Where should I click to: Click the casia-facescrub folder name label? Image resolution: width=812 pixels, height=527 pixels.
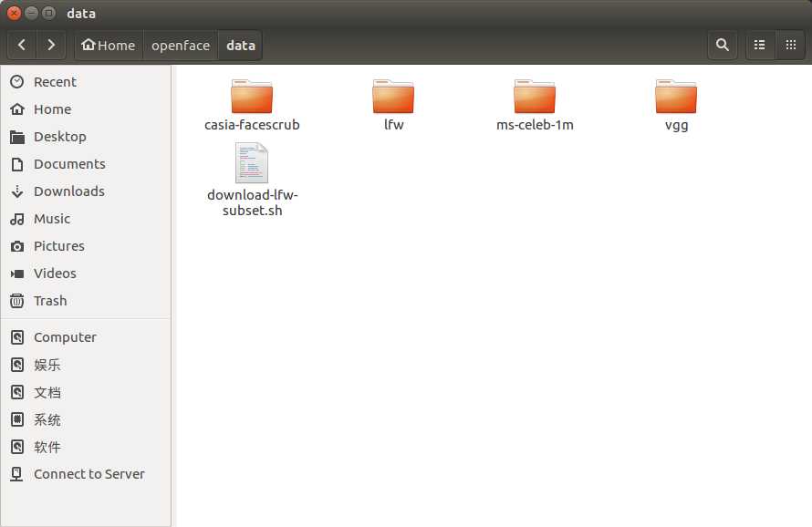click(x=252, y=125)
